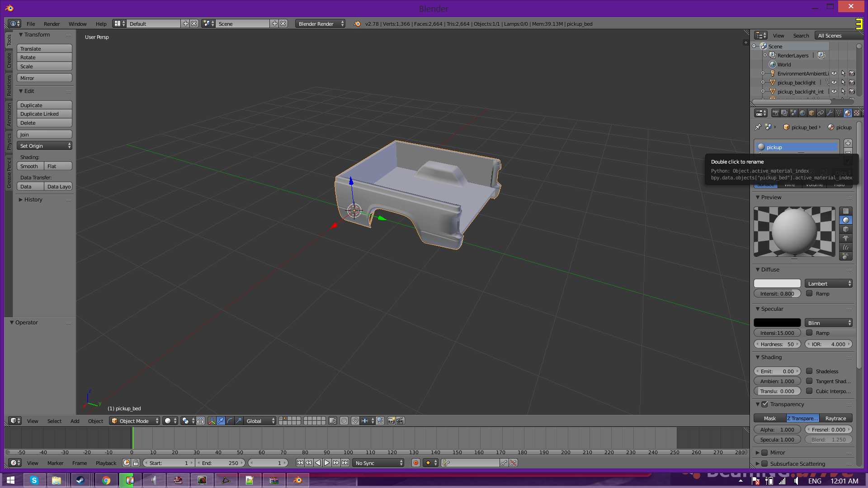Enable the Shadeless checkbox
The image size is (868, 488).
coord(809,371)
